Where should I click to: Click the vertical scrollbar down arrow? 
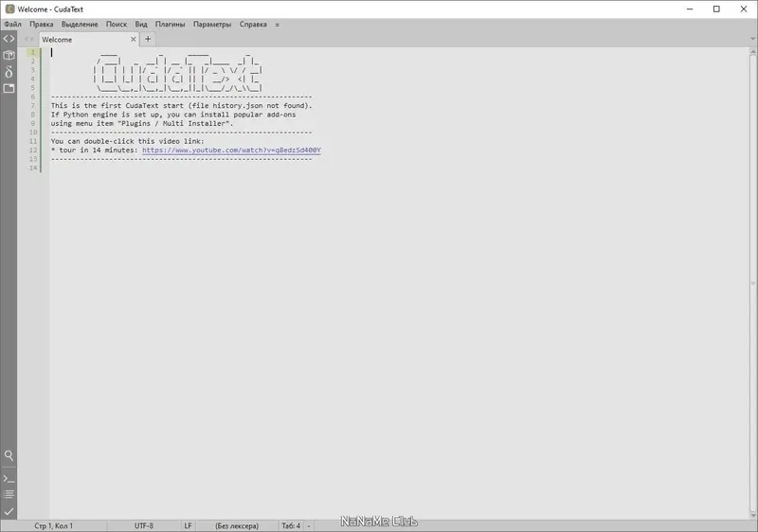(x=752, y=515)
